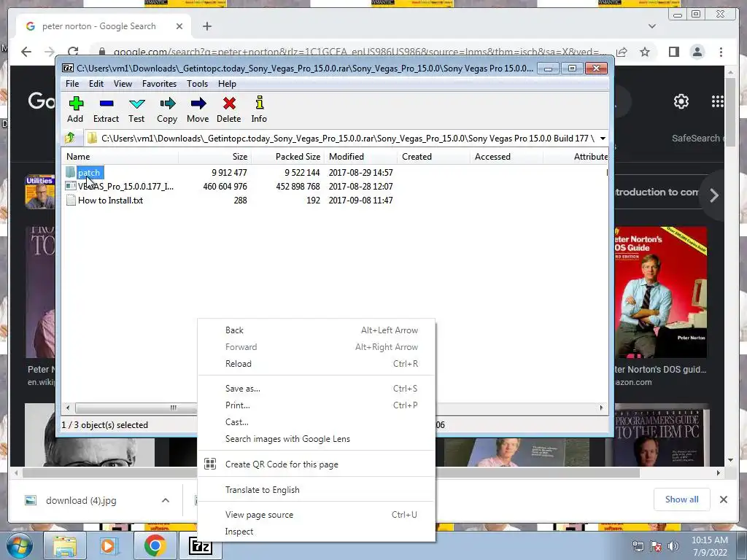Dismiss the downloads bar with the X

pos(724,499)
